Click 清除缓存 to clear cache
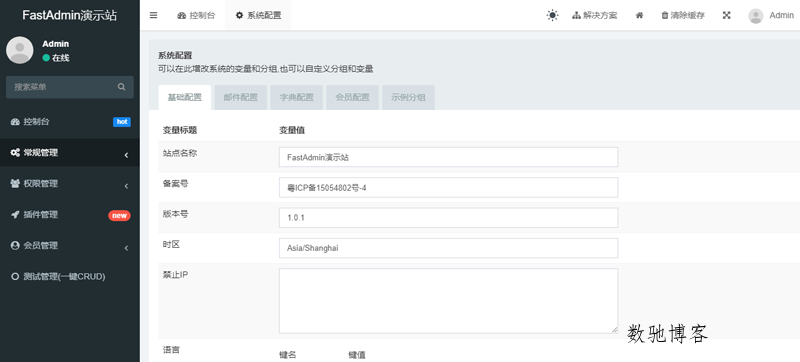 click(683, 15)
